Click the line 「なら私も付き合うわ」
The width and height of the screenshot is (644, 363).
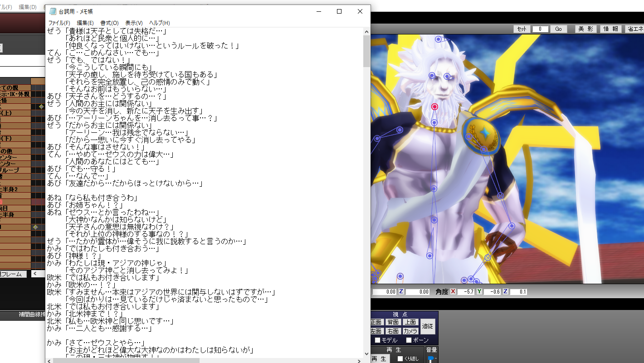tap(101, 198)
